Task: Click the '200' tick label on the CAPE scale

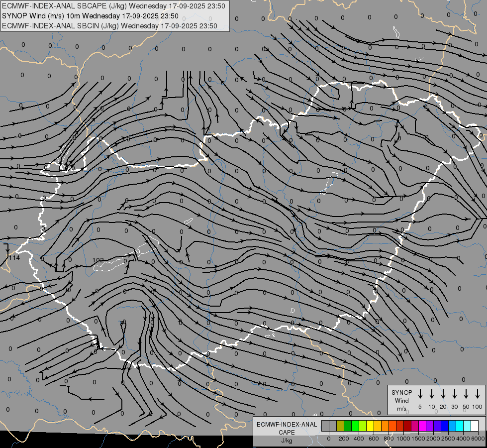Action: pos(344,439)
